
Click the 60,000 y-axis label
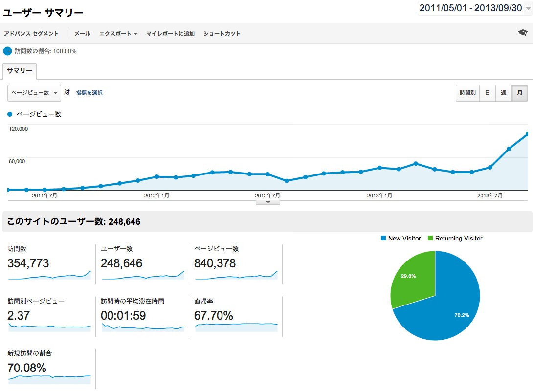coord(17,161)
